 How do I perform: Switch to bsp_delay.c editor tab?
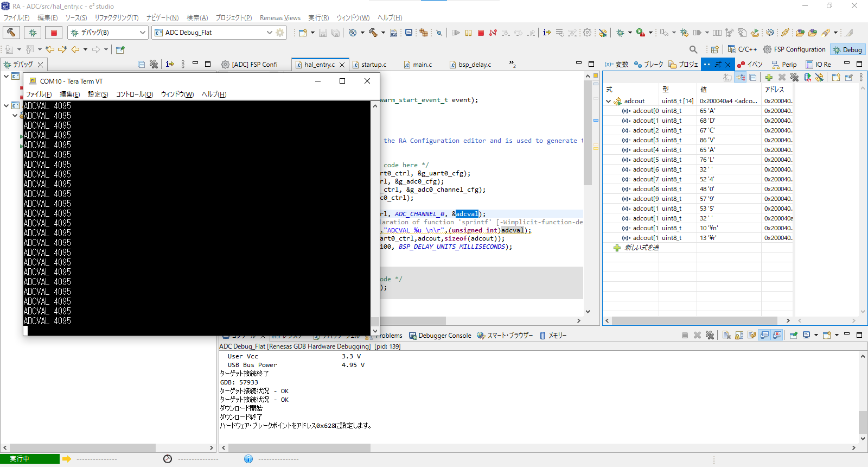(x=470, y=65)
